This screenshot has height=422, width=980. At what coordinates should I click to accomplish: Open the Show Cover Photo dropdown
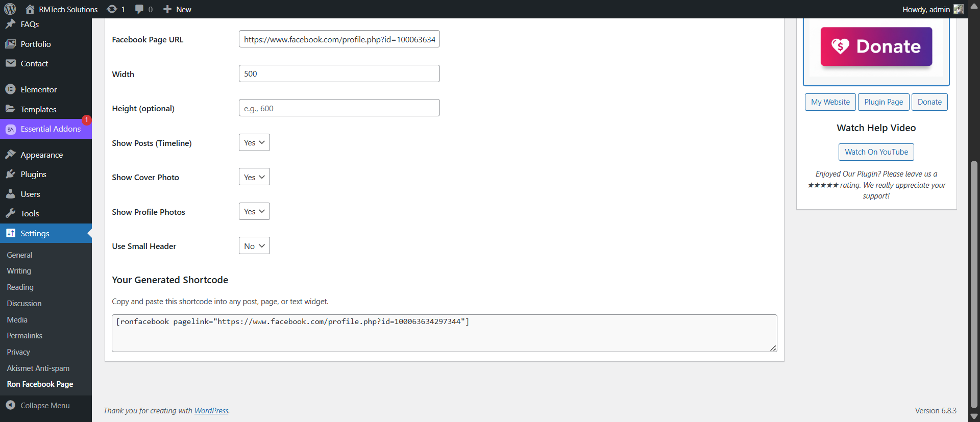[254, 177]
